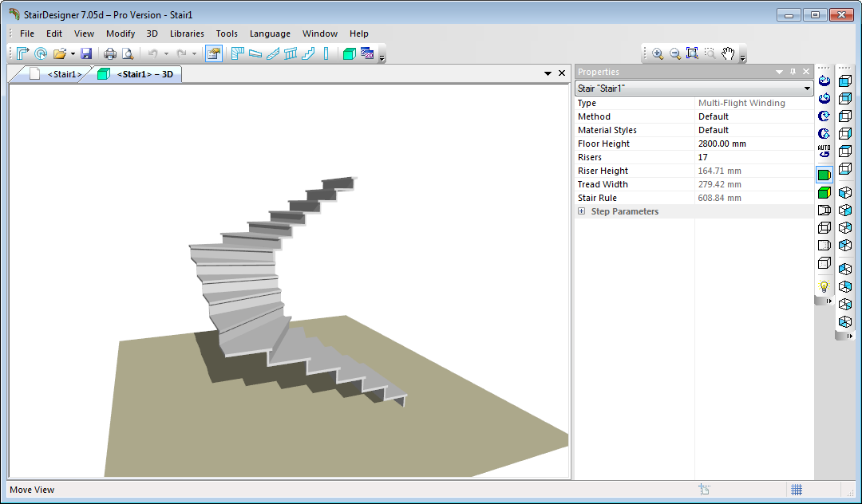This screenshot has width=862, height=504.
Task: Toggle the light bulb lighting icon
Action: click(824, 286)
